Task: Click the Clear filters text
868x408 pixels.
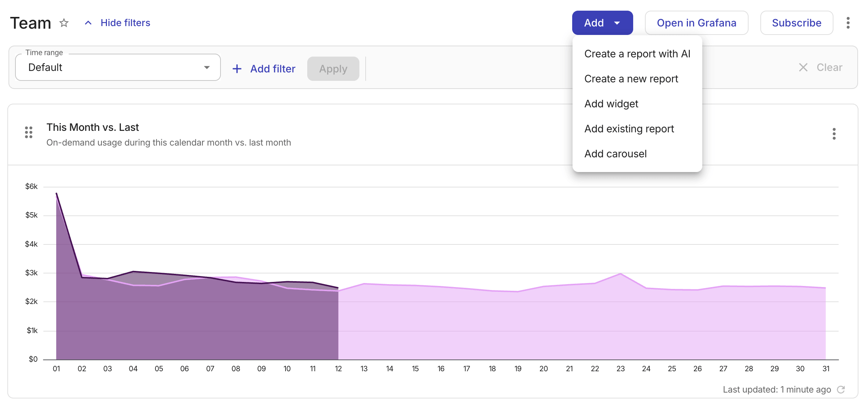Action: point(829,67)
